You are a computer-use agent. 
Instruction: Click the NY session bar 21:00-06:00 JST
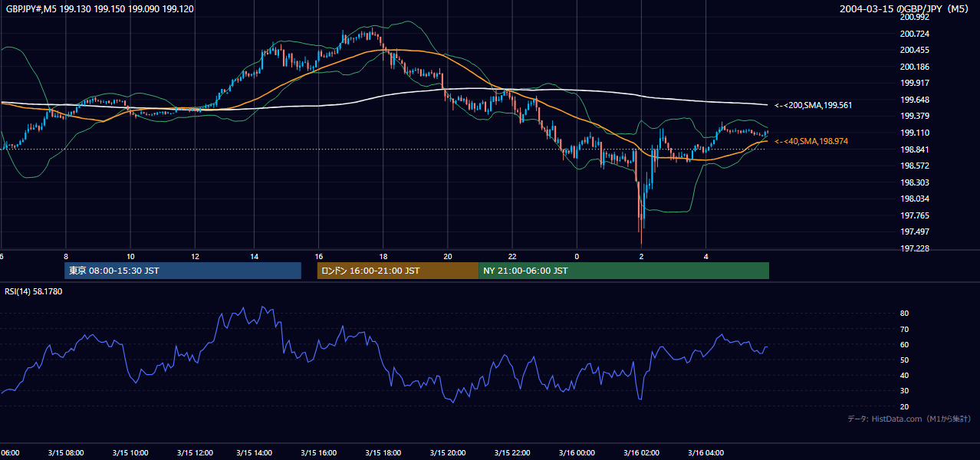point(624,271)
